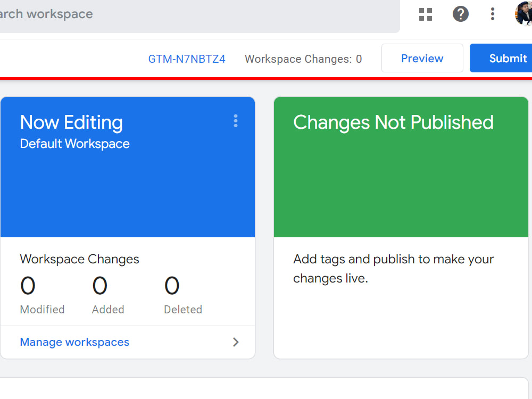Open the user account avatar
532x399 pixels.
[523, 14]
